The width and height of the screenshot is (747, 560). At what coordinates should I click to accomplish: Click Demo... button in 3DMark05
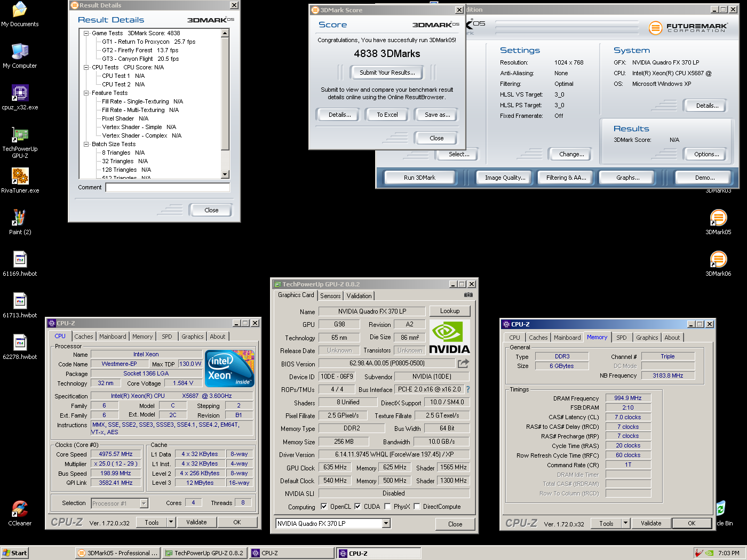[704, 178]
